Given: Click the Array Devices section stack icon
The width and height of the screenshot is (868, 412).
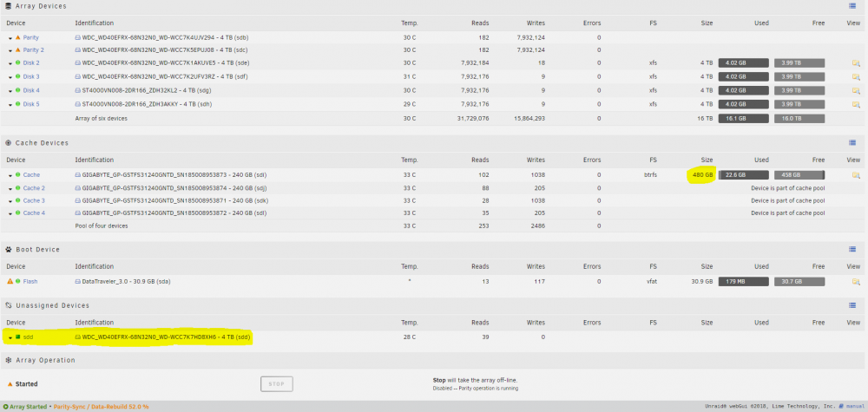Looking at the screenshot, I should [9, 6].
